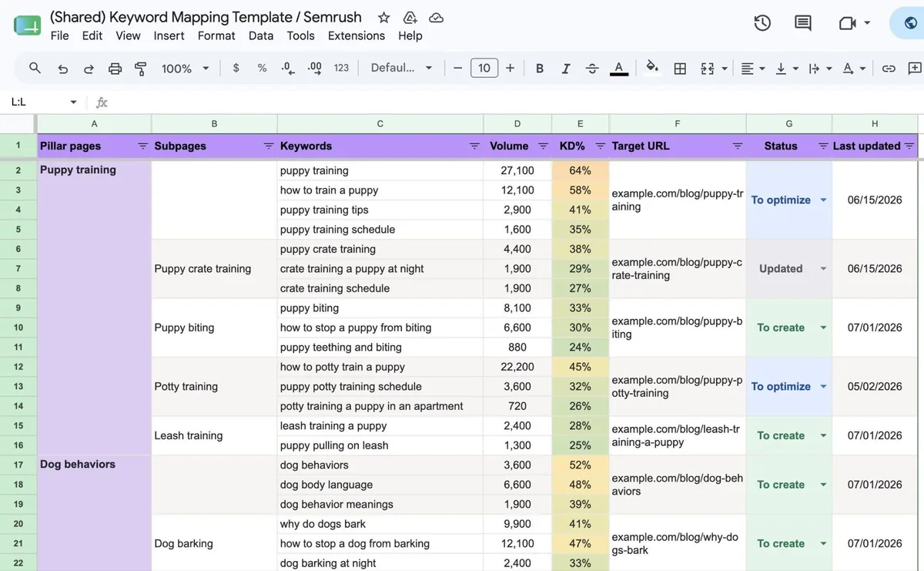The width and height of the screenshot is (924, 571).
Task: Toggle strikethrough formatting
Action: (x=592, y=69)
